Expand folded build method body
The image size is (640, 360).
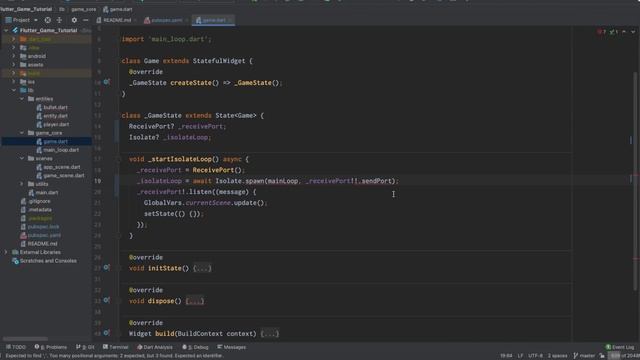tap(270, 334)
